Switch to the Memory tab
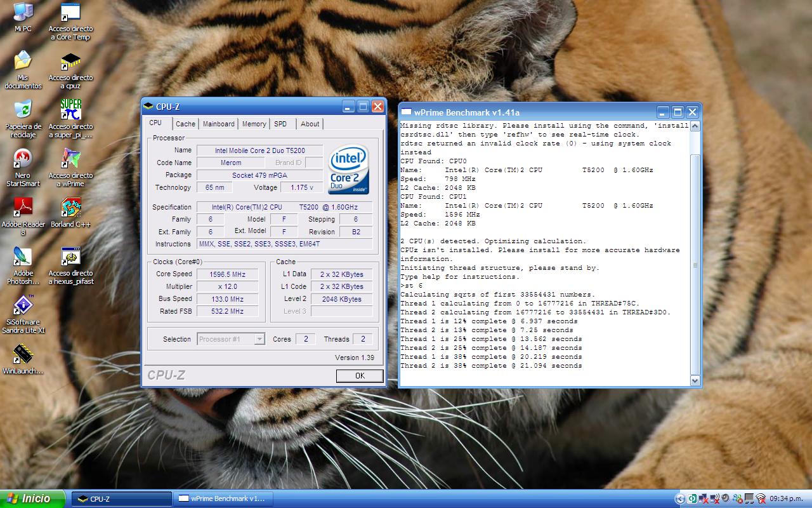 pos(254,124)
